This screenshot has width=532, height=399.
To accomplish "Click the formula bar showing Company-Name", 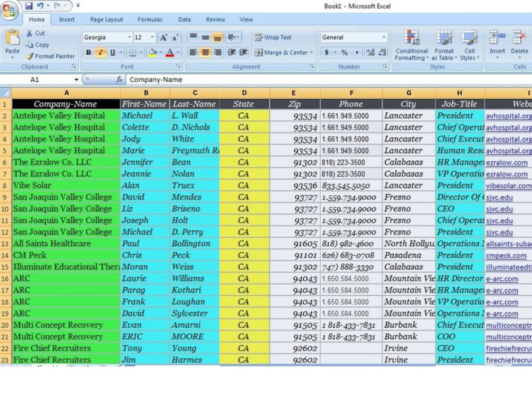I will 329,80.
